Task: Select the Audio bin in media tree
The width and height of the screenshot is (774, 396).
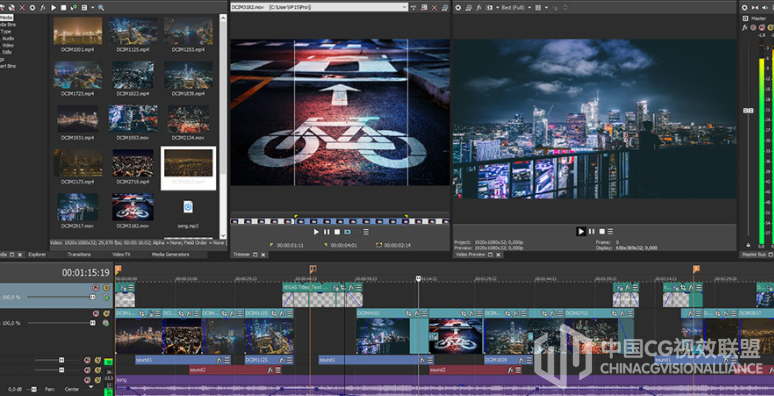Action: pos(8,38)
